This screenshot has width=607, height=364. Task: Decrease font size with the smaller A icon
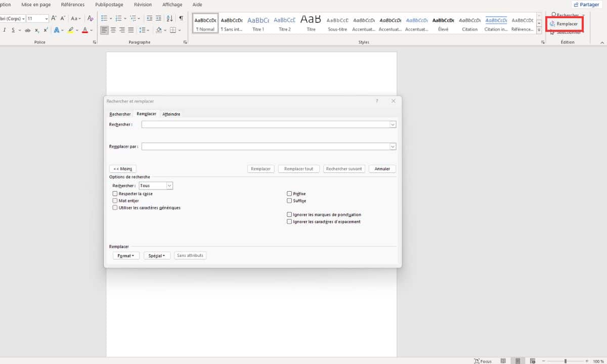62,18
